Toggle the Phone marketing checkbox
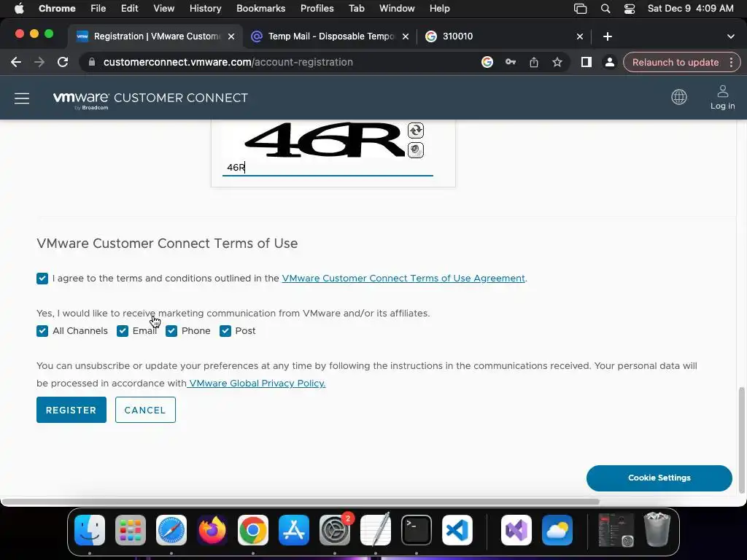Image resolution: width=747 pixels, height=560 pixels. click(x=171, y=331)
